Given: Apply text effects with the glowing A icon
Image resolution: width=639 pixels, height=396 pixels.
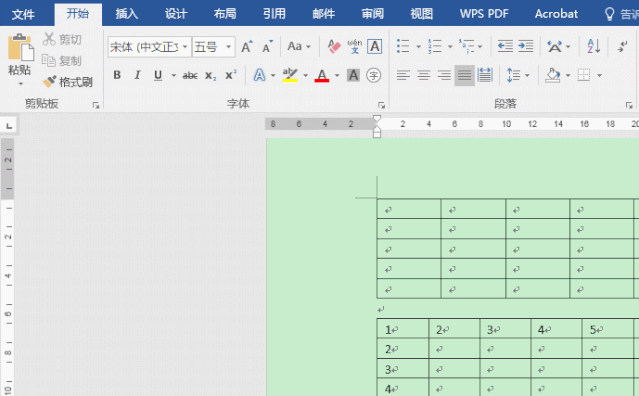Looking at the screenshot, I should coord(260,75).
